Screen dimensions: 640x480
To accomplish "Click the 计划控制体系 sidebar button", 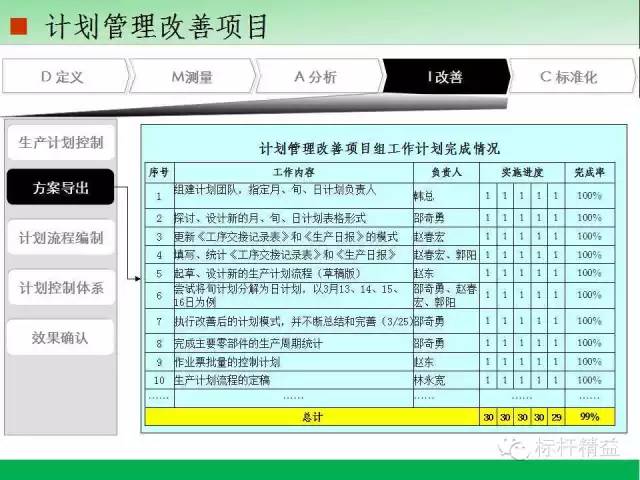I will [61, 288].
